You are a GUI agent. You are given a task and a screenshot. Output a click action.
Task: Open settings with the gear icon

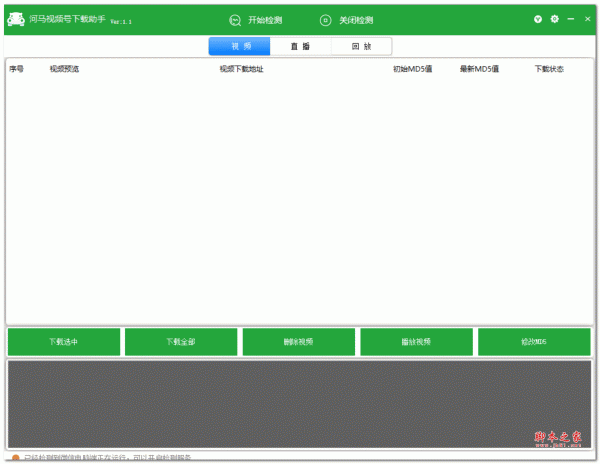pyautogui.click(x=554, y=19)
